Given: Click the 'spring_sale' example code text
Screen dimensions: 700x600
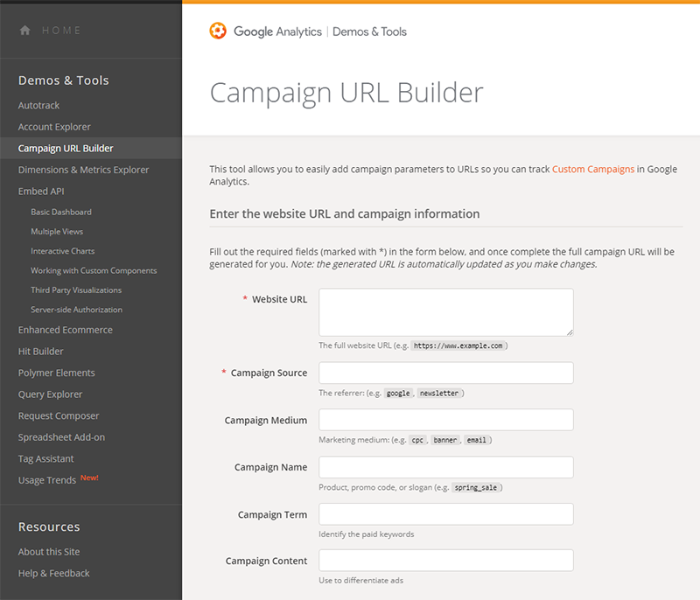Looking at the screenshot, I should pos(475,487).
